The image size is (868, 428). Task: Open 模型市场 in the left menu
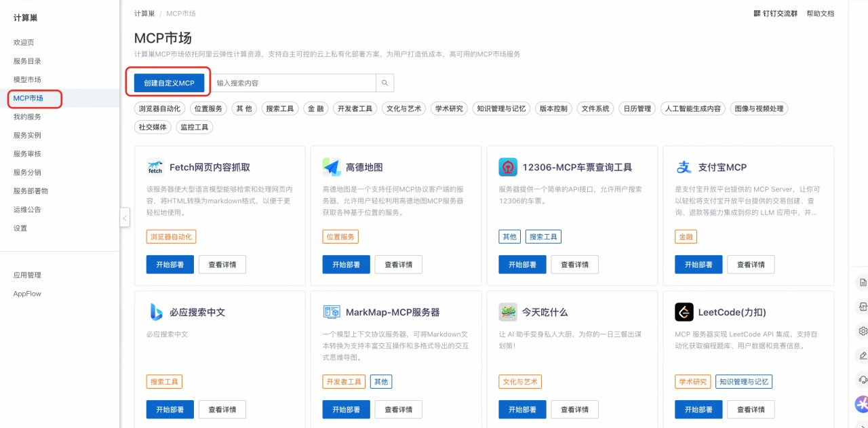tap(27, 80)
